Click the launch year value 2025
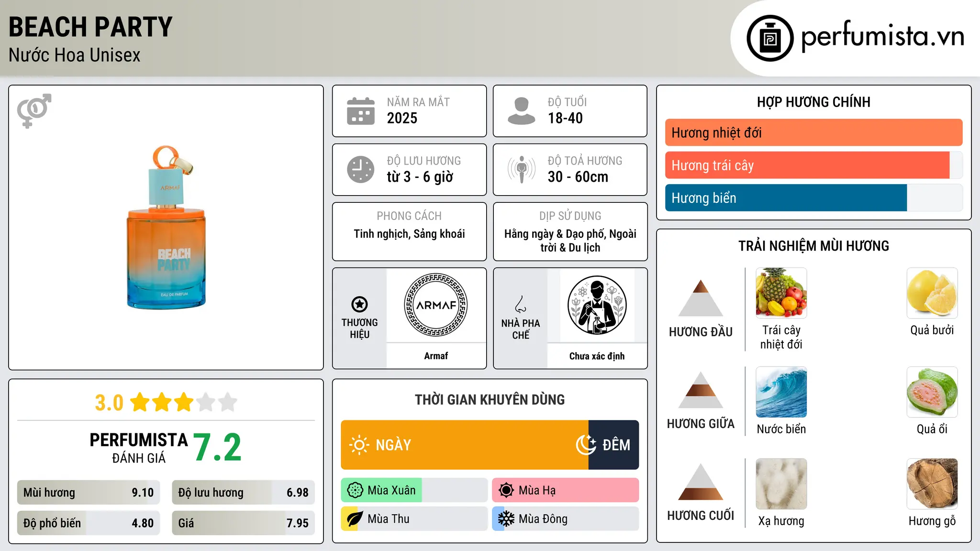Viewport: 980px width, 551px height. coord(402,118)
